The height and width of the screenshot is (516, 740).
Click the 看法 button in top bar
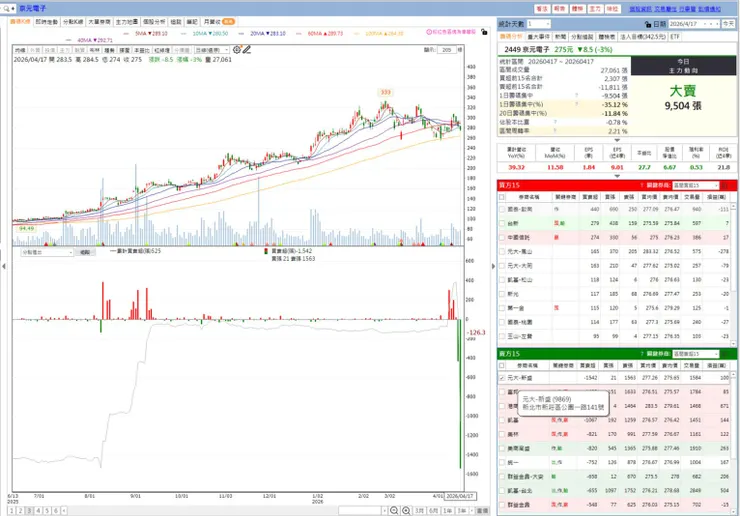[x=542, y=9]
